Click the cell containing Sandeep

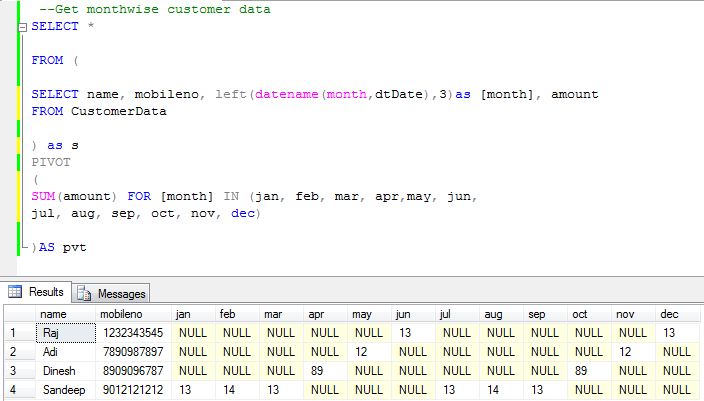[x=66, y=390]
